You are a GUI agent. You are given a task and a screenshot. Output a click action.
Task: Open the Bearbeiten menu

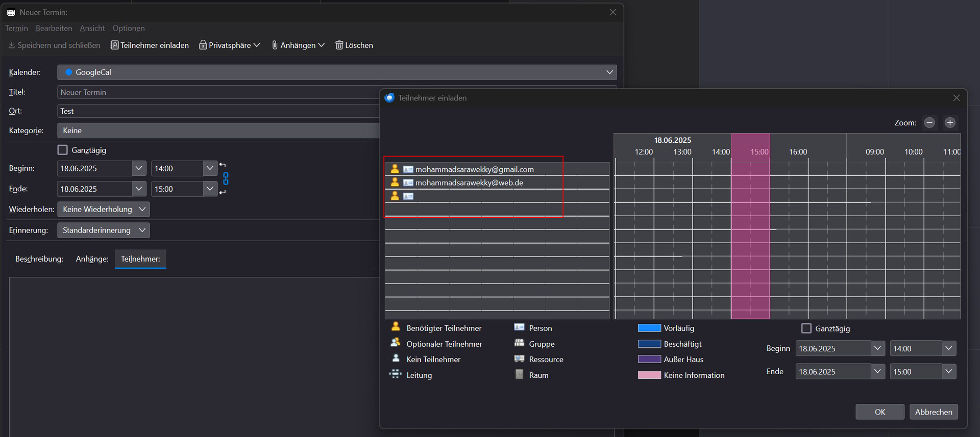tap(54, 28)
